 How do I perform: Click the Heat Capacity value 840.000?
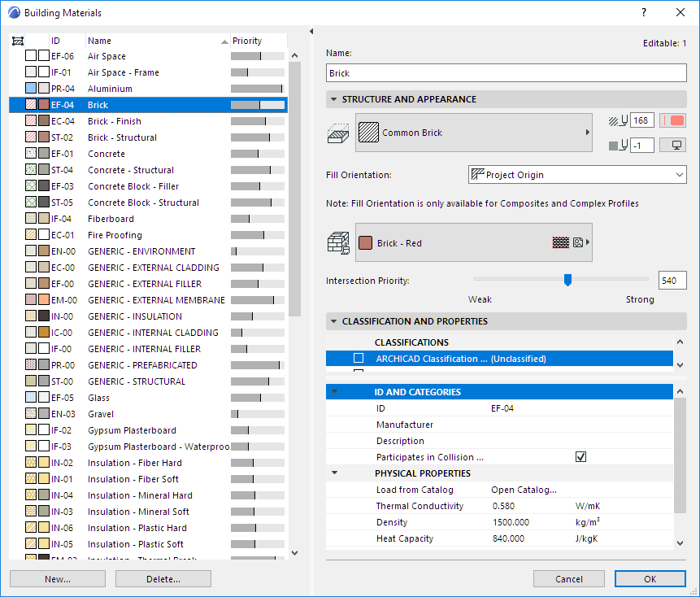[x=508, y=538]
